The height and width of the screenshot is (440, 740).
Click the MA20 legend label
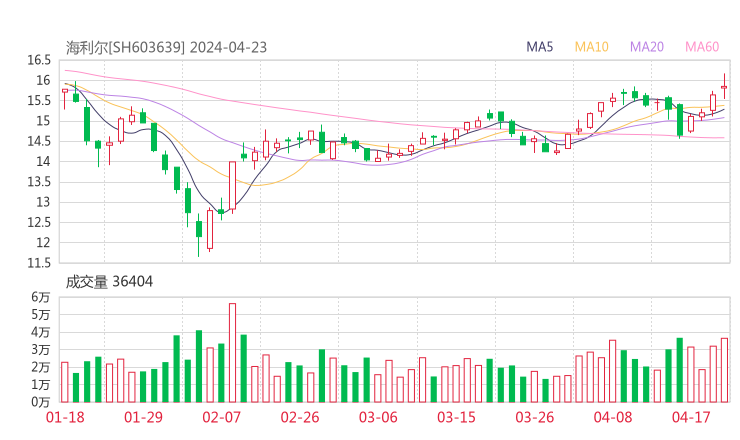tap(647, 47)
